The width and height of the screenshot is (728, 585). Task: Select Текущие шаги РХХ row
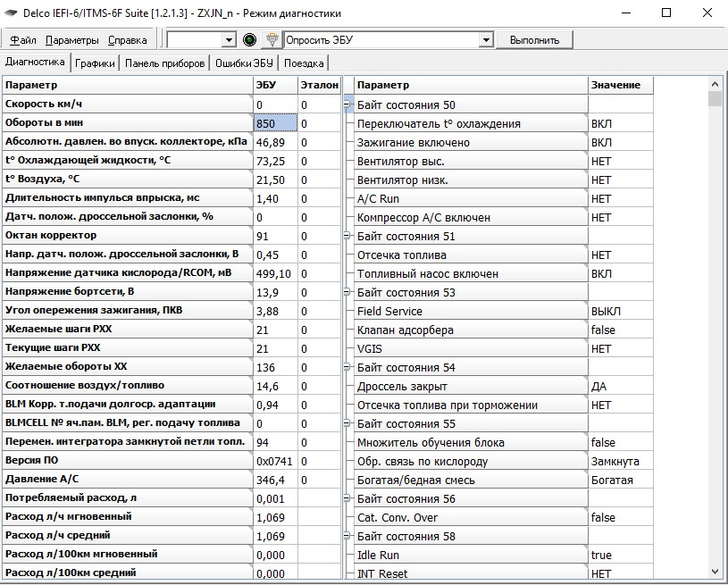point(128,347)
